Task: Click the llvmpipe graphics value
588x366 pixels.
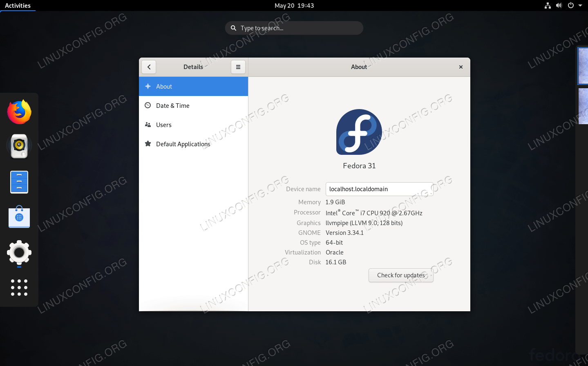Action: [364, 223]
